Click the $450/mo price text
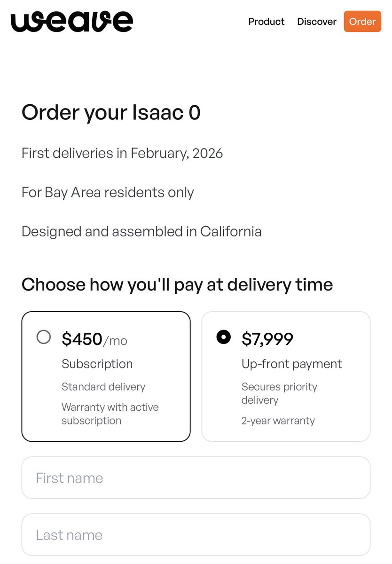Screen dimensions: 392x564 pyautogui.click(x=94, y=339)
